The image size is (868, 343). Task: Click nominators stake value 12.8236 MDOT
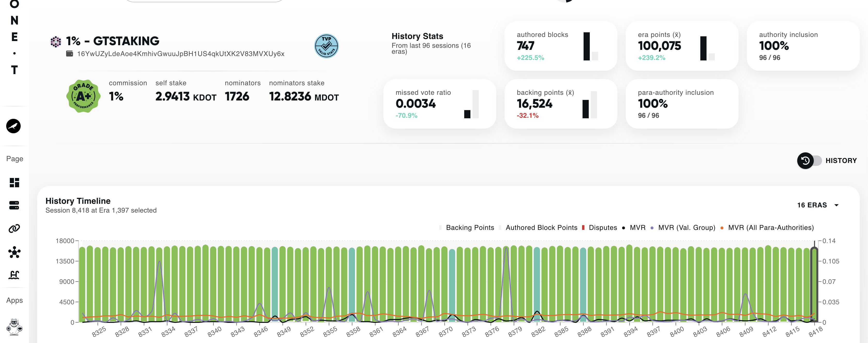coord(304,97)
